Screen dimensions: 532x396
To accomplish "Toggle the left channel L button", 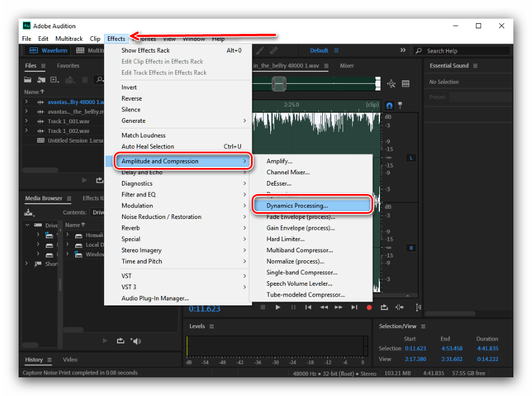I will click(x=411, y=157).
